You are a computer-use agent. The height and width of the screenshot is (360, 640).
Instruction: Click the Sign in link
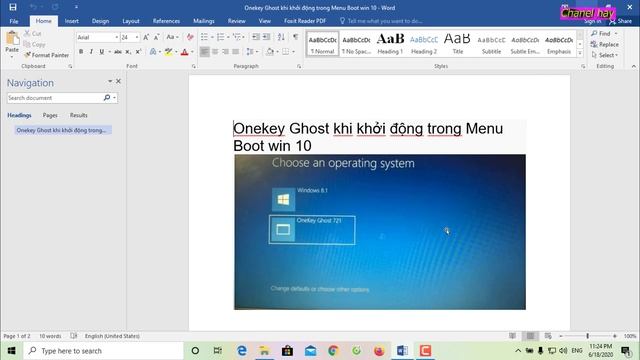pyautogui.click(x=592, y=21)
